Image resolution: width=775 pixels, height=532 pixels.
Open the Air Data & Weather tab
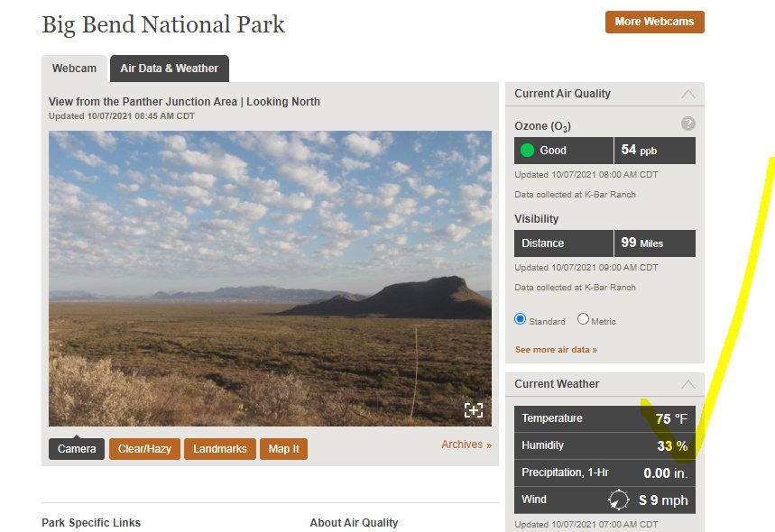pyautogui.click(x=169, y=69)
